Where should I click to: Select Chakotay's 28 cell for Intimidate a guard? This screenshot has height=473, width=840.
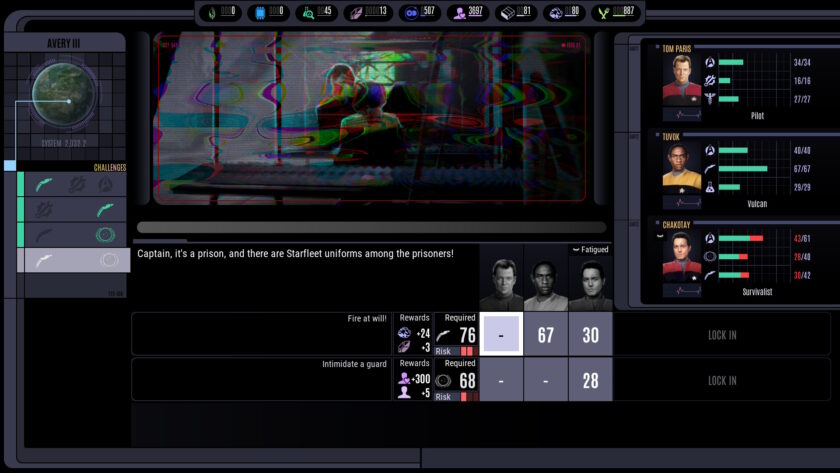[590, 380]
